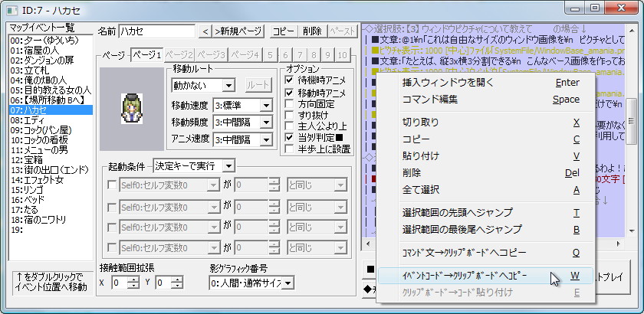
Task: Choose 挿入ウィンドウを開く from context menu
Action: [485, 83]
